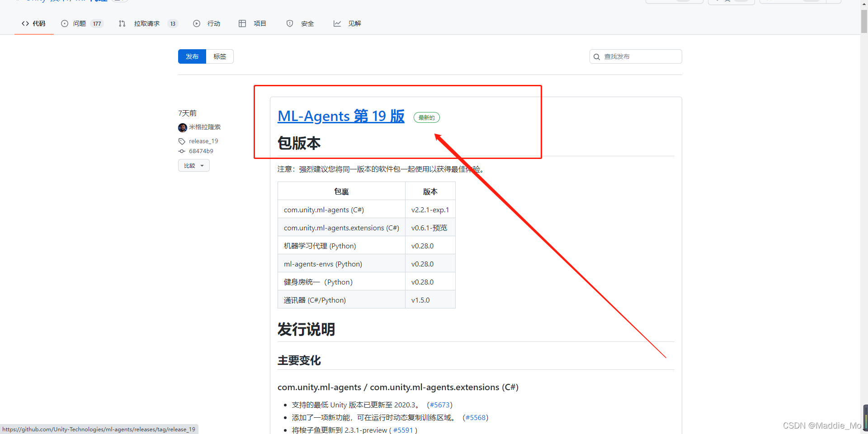Click the pull request branch icon
The image size is (868, 434).
click(x=122, y=23)
